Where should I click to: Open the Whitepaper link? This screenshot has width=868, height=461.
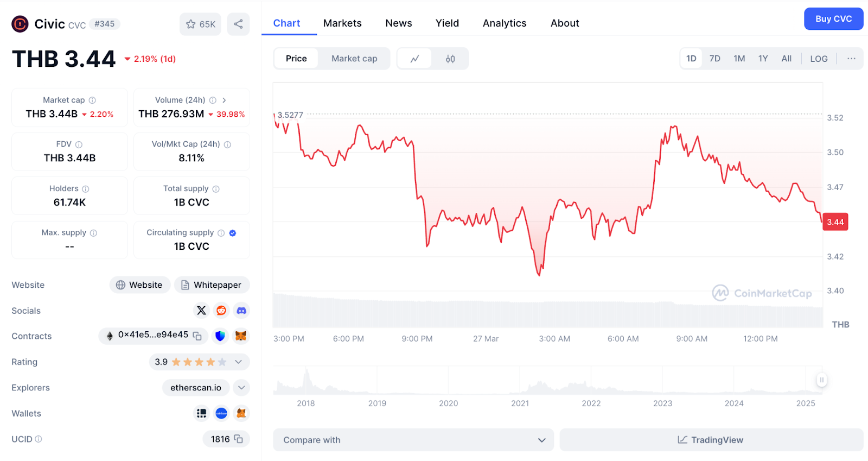pos(212,285)
